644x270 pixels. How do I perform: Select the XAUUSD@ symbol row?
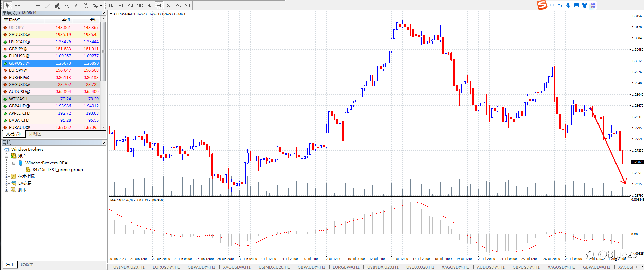pos(51,34)
